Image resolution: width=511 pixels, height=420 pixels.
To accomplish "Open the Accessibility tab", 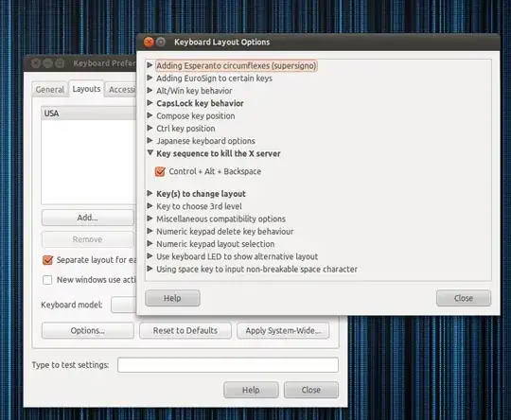I will (121, 89).
